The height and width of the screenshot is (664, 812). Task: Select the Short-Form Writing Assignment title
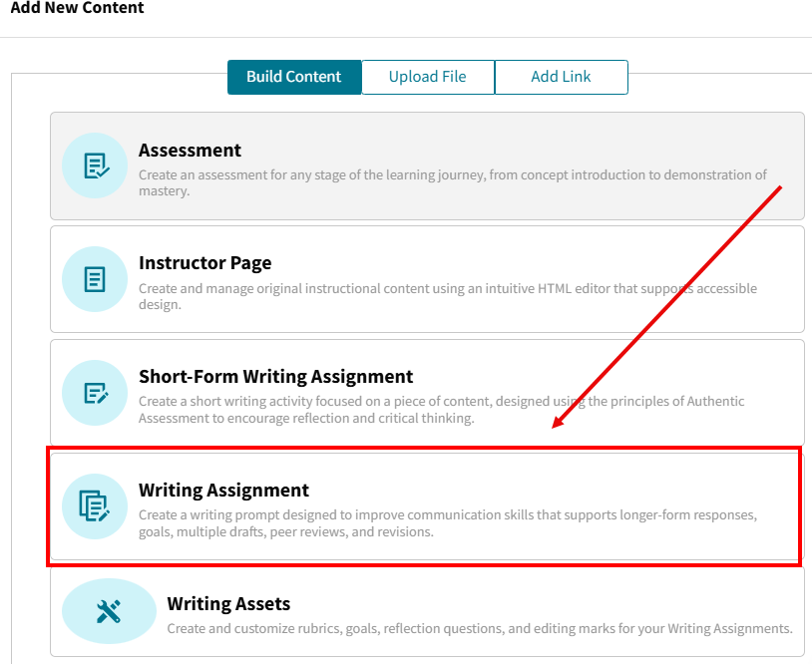click(x=275, y=377)
